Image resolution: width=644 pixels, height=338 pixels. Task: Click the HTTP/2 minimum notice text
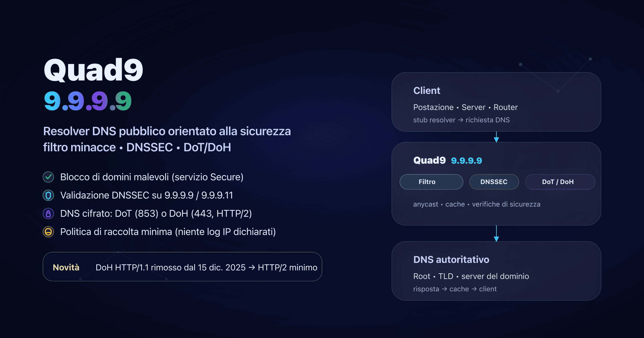pyautogui.click(x=206, y=267)
